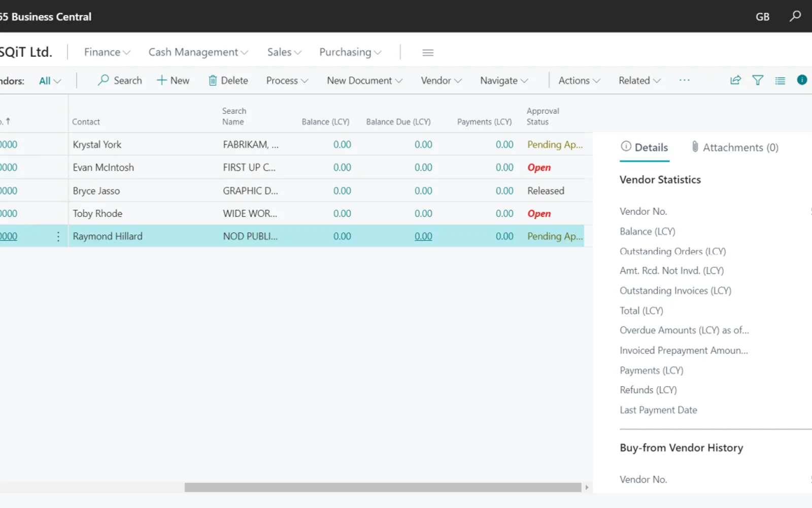
Task: Click the hamburger menu icon in navigation
Action: (x=428, y=52)
